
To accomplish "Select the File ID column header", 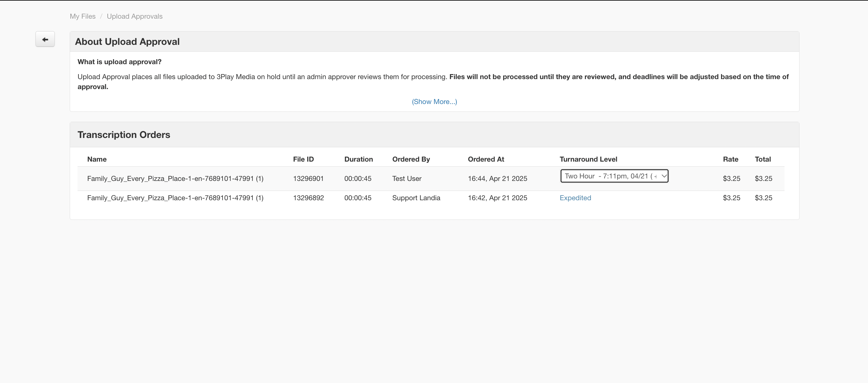I will tap(303, 159).
